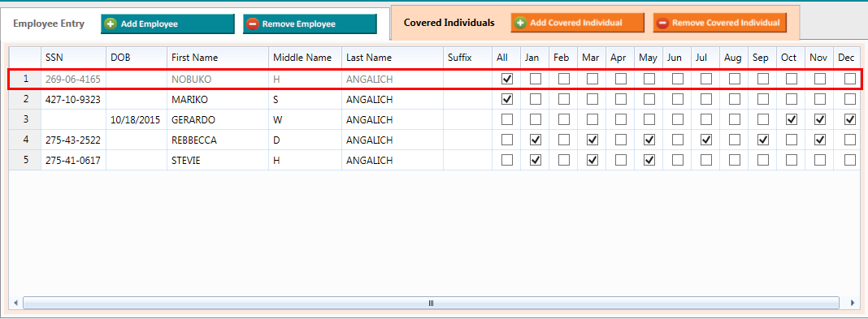868x319 pixels.
Task: Uncheck Mar coverage for REBBECCA
Action: (x=592, y=140)
